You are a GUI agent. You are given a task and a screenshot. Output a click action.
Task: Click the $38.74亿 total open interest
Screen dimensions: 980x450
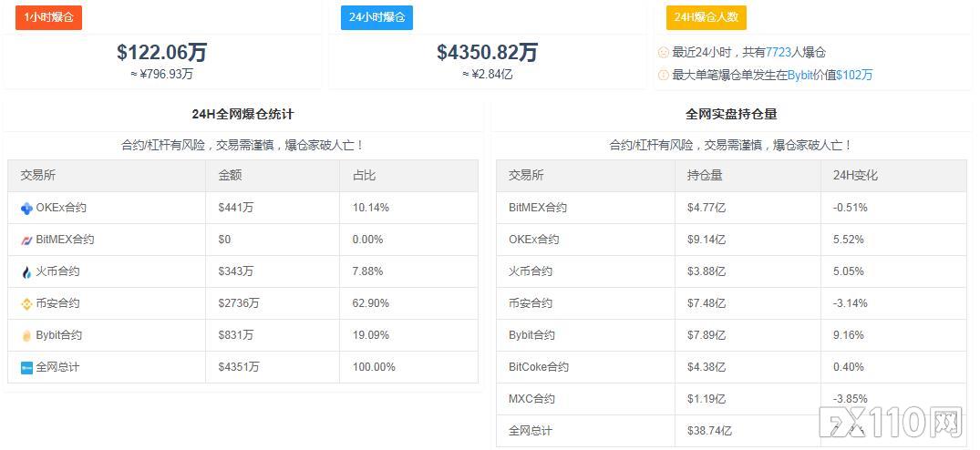point(709,431)
